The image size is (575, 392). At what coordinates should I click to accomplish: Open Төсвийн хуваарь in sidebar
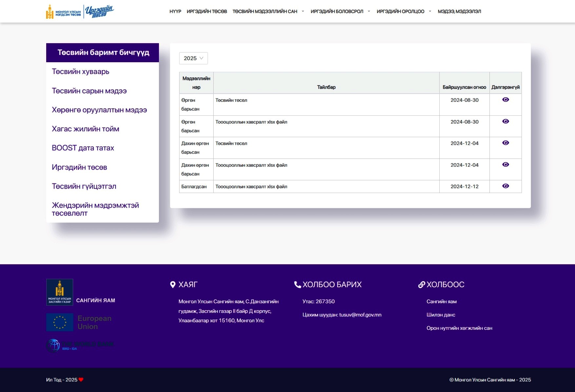coord(81,72)
